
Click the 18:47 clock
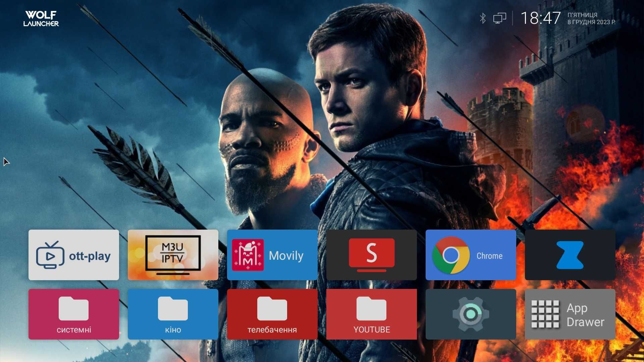pos(540,18)
